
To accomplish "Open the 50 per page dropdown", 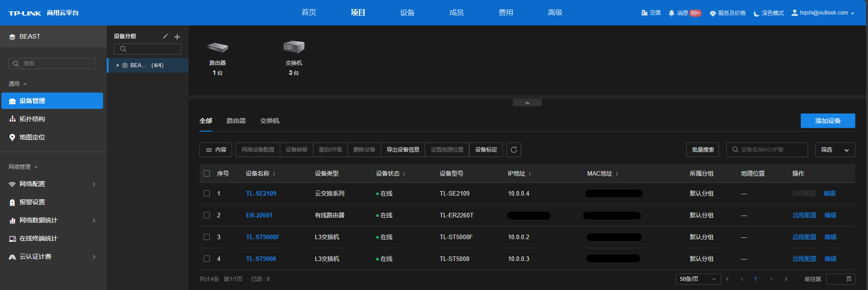I will [698, 279].
